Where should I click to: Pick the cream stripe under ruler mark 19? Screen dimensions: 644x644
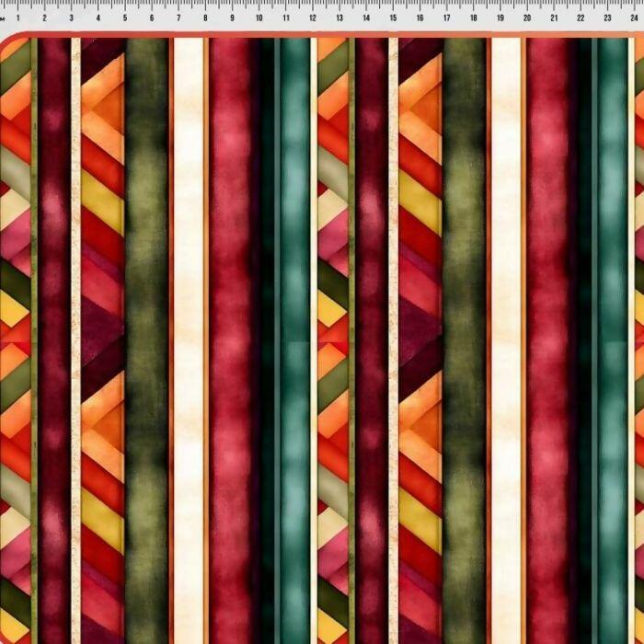click(506, 322)
